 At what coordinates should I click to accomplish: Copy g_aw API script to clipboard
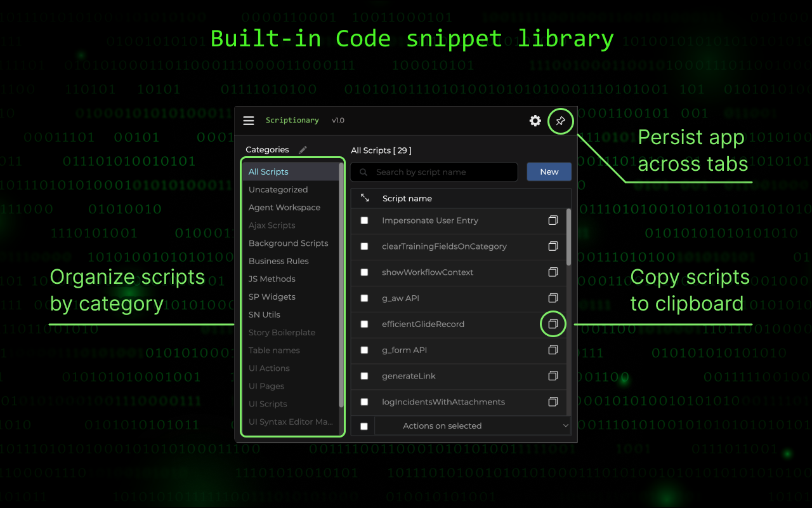tap(553, 298)
